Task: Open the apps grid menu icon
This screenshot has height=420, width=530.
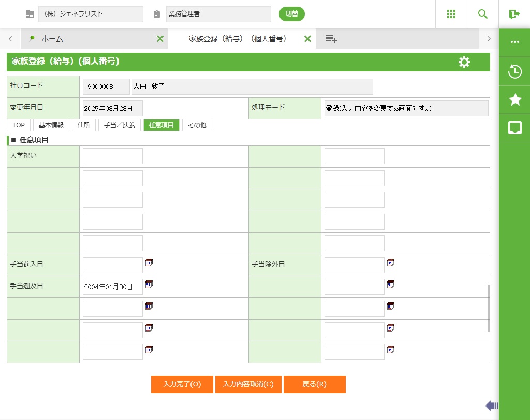Action: click(x=451, y=14)
